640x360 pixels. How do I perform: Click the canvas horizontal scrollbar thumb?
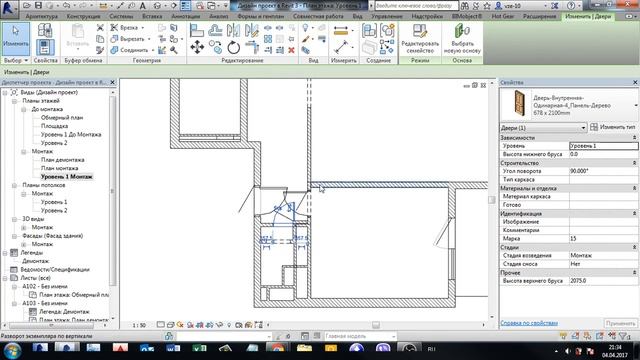(376, 325)
